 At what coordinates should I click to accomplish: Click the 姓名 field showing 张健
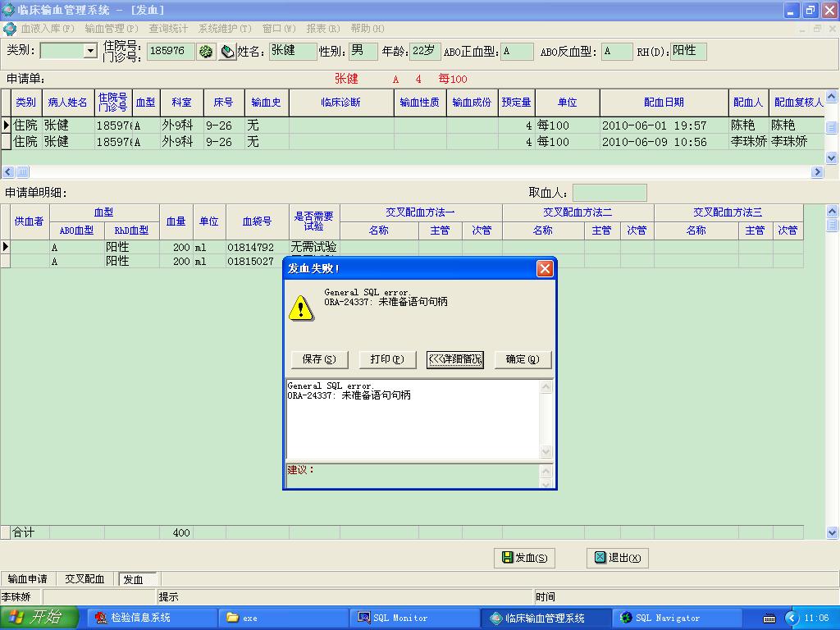tap(293, 51)
